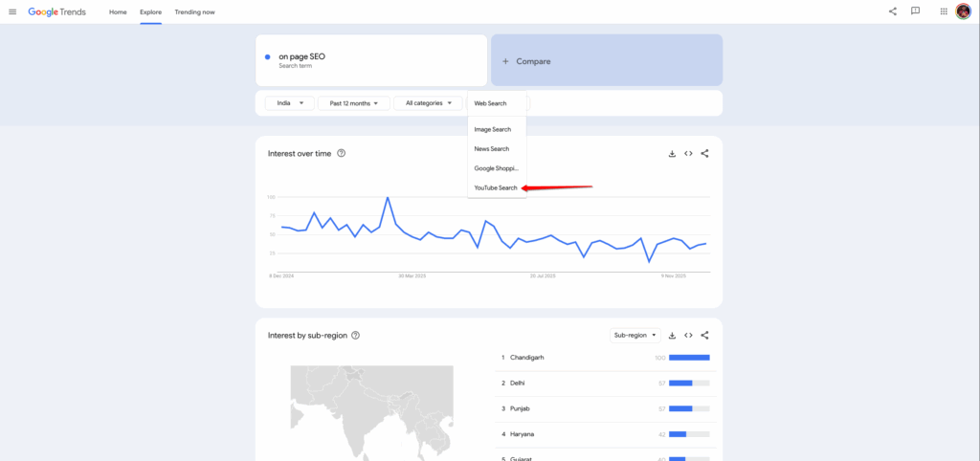Open the India country dropdown
This screenshot has height=461, width=980.
tap(290, 103)
